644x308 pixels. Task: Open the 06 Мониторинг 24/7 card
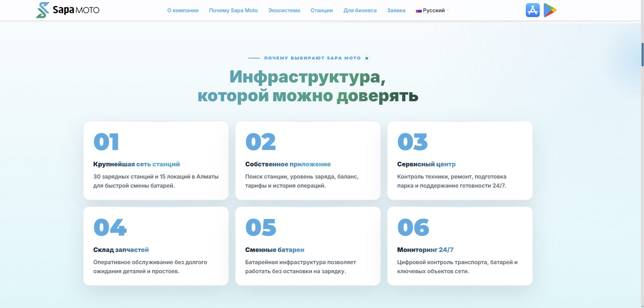click(460, 246)
